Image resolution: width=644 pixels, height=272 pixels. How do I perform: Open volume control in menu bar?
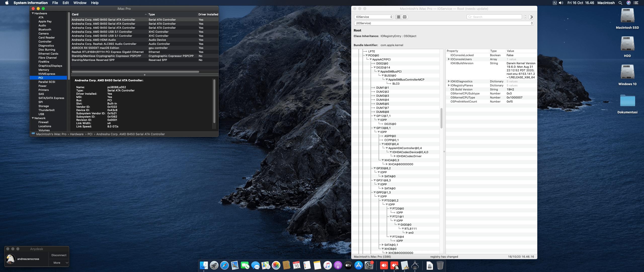pyautogui.click(x=561, y=3)
